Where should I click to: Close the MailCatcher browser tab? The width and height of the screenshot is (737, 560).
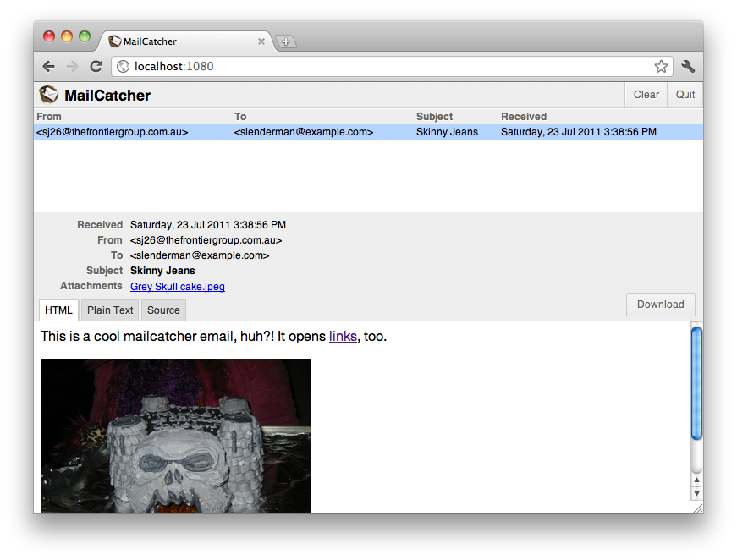pos(261,40)
